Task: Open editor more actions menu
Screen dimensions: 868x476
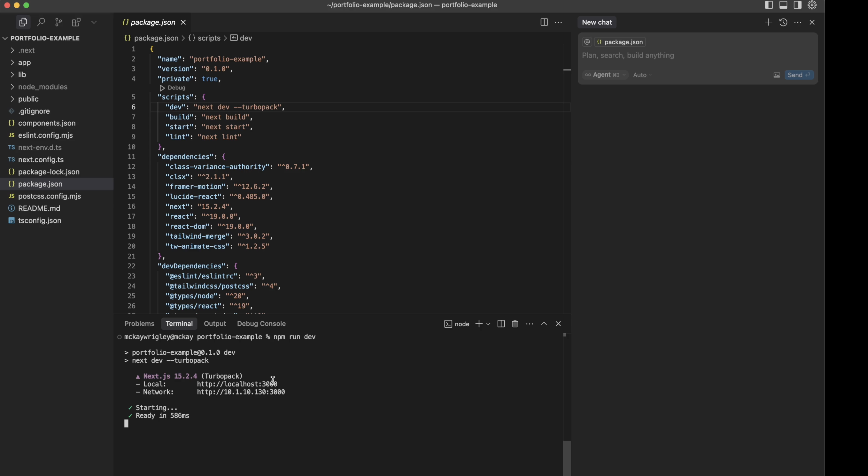Action: pyautogui.click(x=558, y=22)
